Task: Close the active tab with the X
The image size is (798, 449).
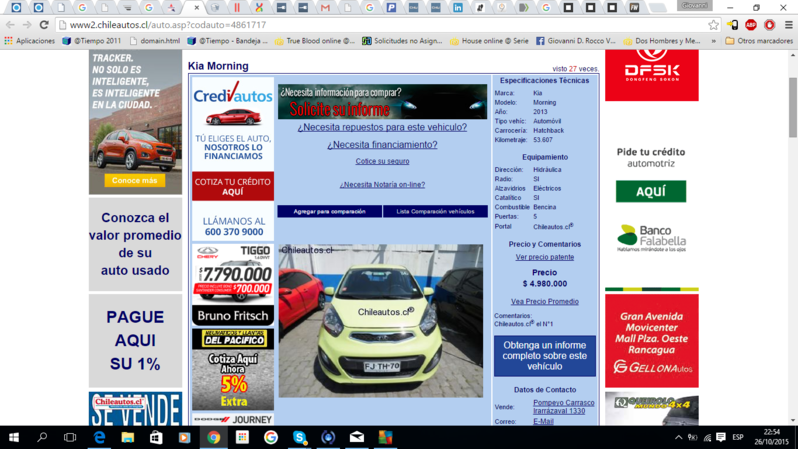Action: point(196,8)
